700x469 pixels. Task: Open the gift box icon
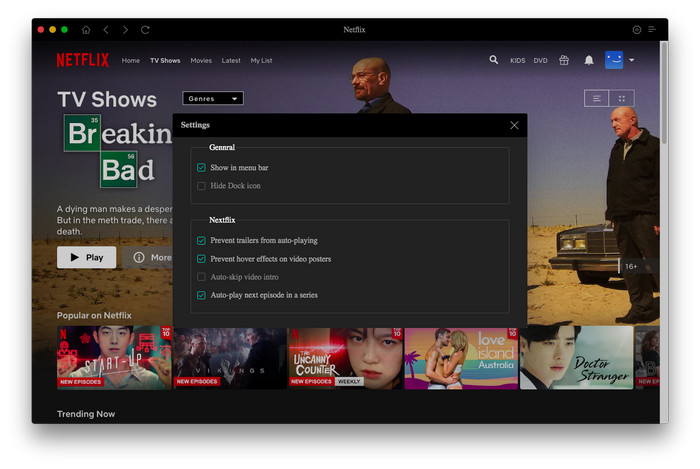(x=564, y=60)
